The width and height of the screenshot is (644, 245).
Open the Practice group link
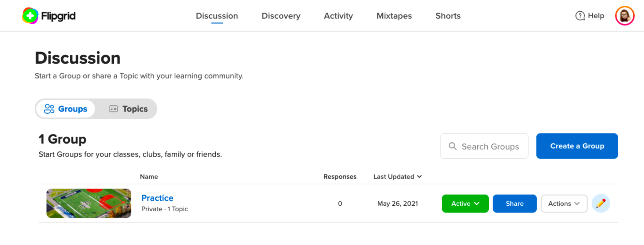coord(157,198)
